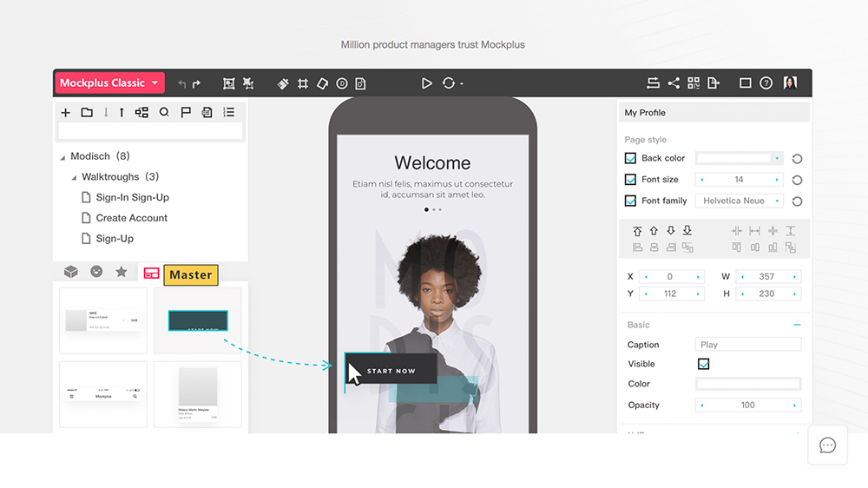Open the chat bubble widget
The height and width of the screenshot is (488, 868).
tap(827, 445)
